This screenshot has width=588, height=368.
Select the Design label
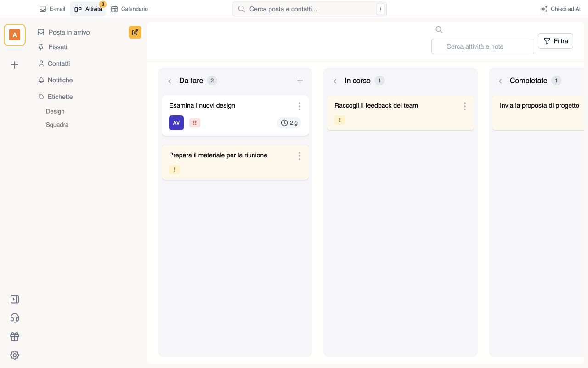coord(55,111)
